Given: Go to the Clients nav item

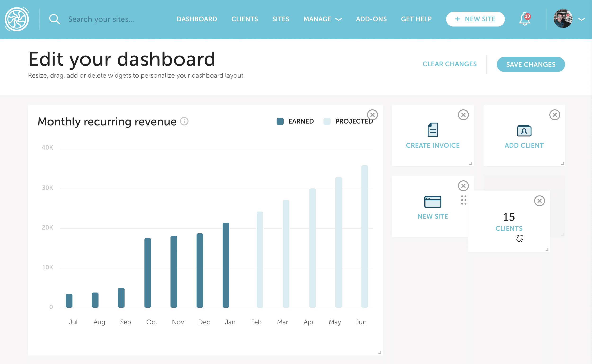Looking at the screenshot, I should pos(244,19).
